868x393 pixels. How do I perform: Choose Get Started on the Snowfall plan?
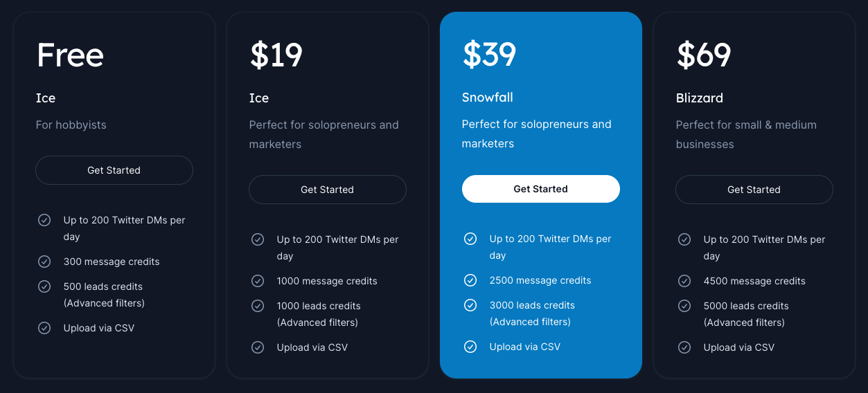point(540,189)
